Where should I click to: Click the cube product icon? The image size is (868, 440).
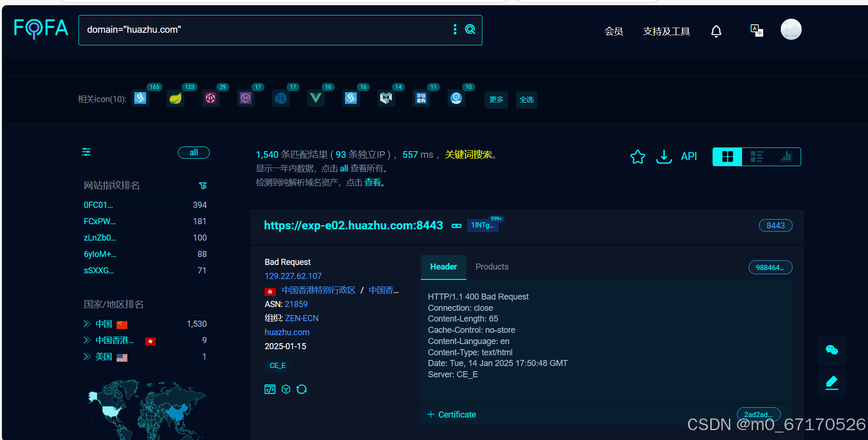point(286,389)
